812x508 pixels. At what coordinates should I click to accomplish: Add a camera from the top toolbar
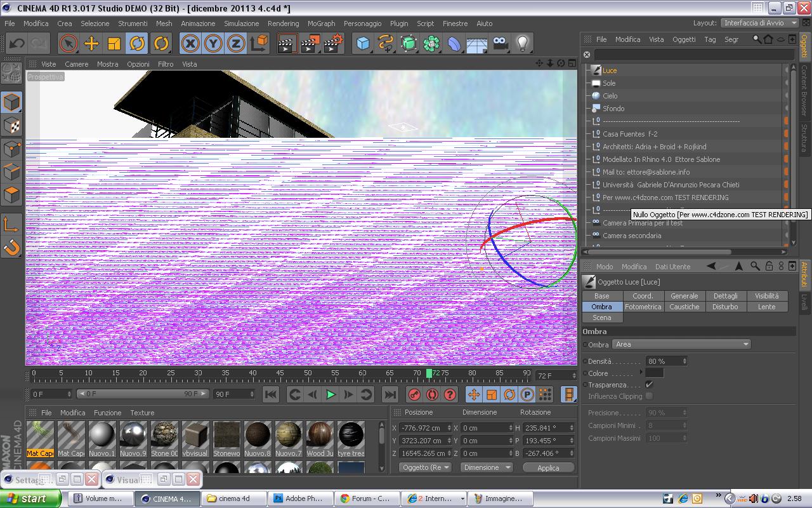[x=501, y=44]
